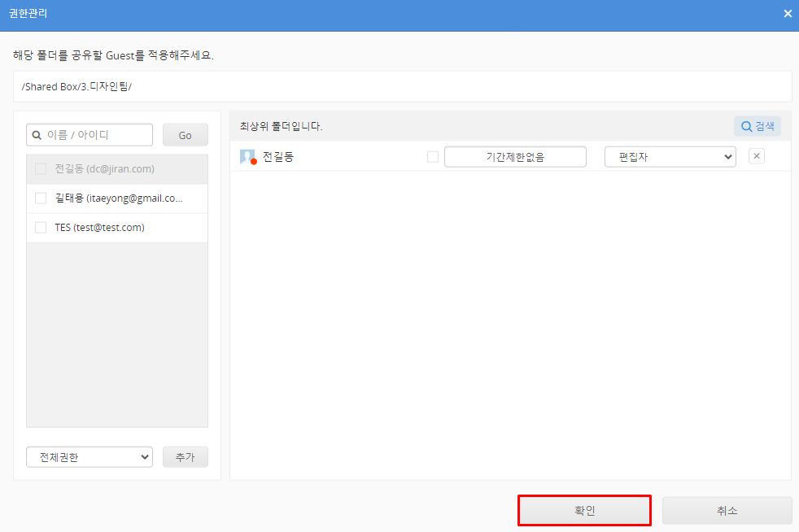Select 길태용 (itaeyong@gmail.co... list row text

119,198
